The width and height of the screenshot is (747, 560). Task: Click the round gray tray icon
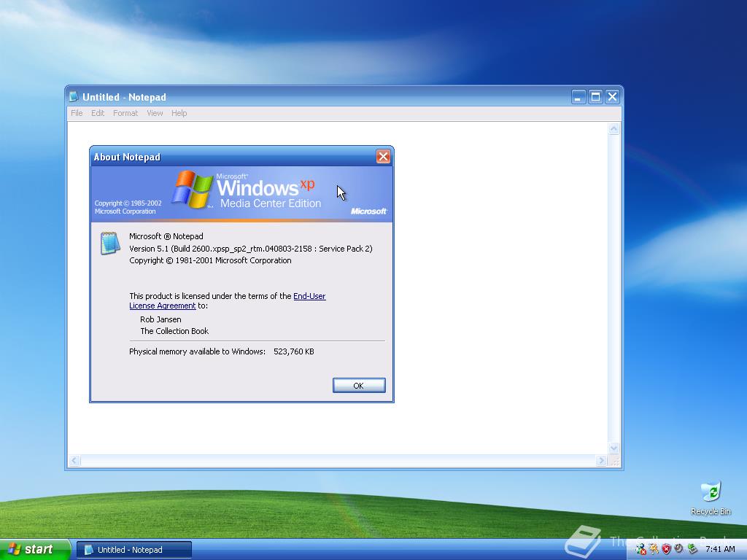click(679, 549)
